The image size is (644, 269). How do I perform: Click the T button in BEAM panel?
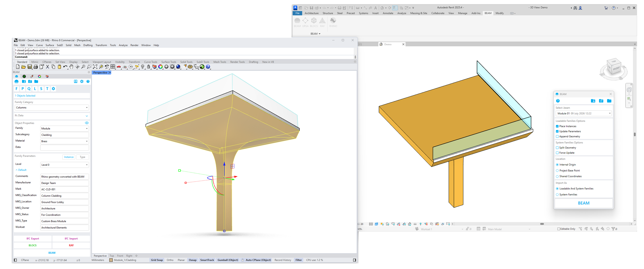point(47,89)
